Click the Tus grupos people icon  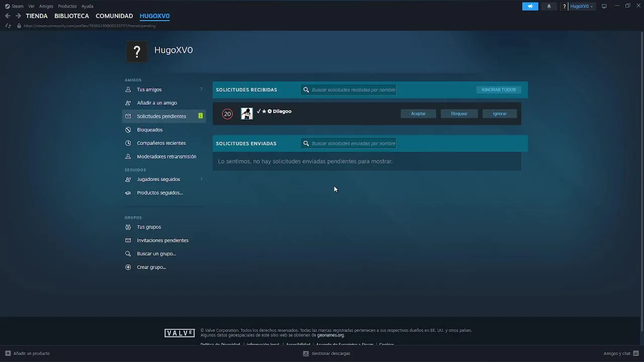click(x=128, y=227)
